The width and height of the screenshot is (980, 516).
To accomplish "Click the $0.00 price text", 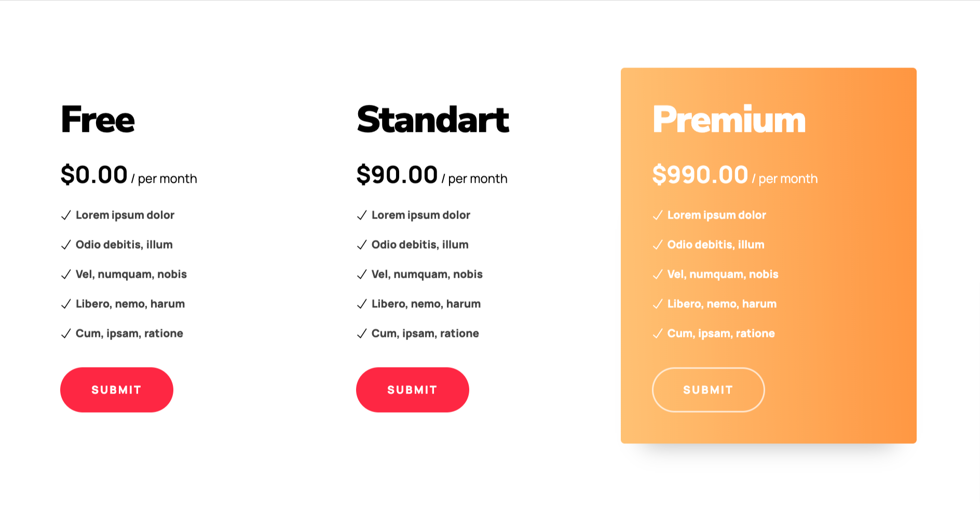I will (x=94, y=175).
